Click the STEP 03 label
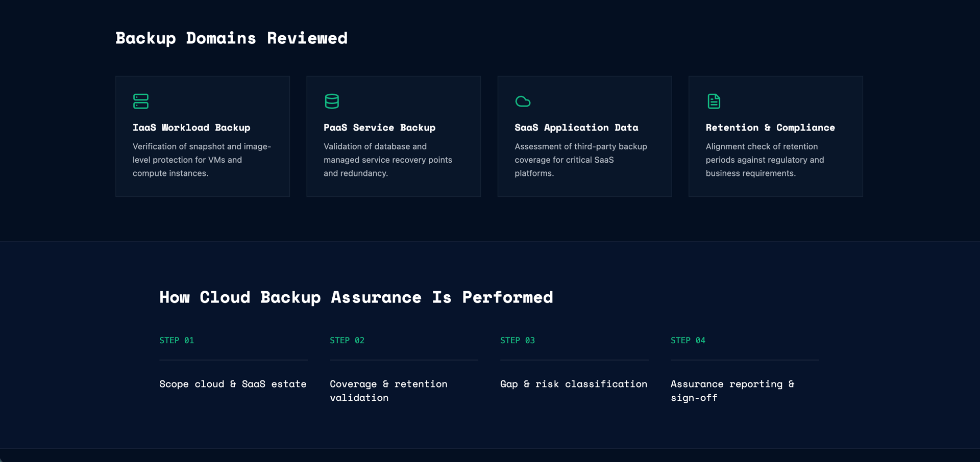This screenshot has width=980, height=462. (x=518, y=340)
